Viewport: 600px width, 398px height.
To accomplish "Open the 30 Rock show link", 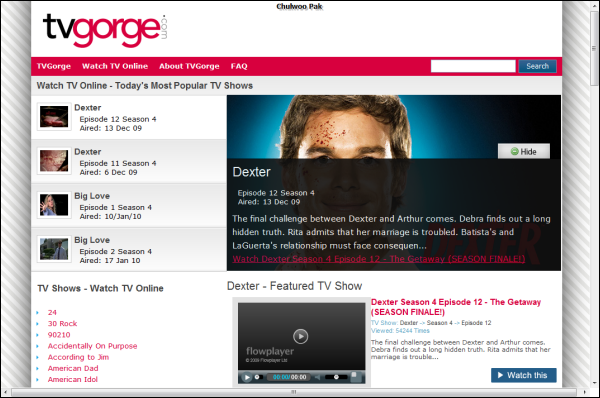I will coord(62,324).
